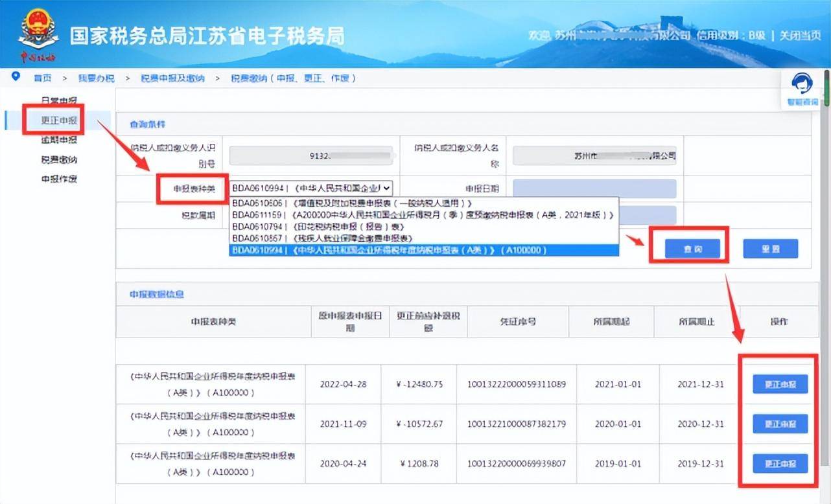
Task: Click the amount ¥-12480.75
Action: (419, 384)
